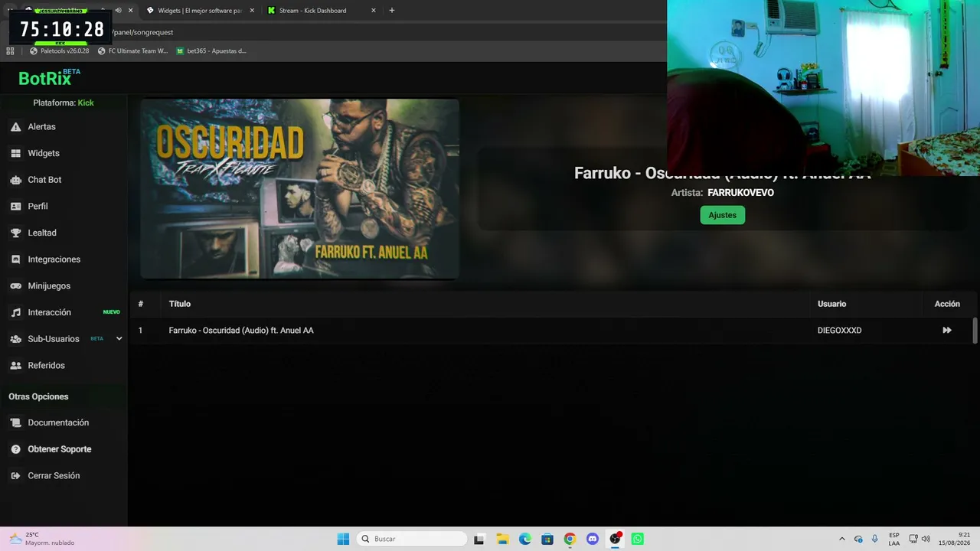Skip the song requested by DIEGOXXXD

[947, 331]
